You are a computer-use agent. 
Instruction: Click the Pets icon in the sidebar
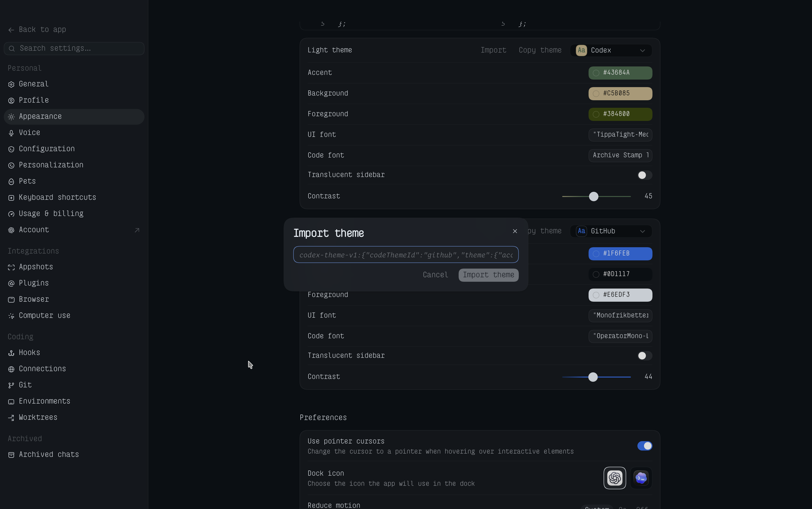coord(11,181)
